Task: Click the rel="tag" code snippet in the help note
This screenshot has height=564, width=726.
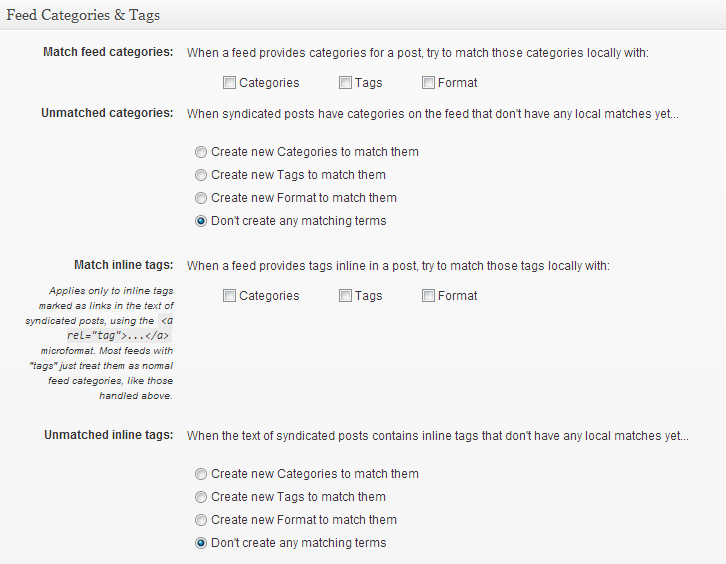Action: click(120, 335)
